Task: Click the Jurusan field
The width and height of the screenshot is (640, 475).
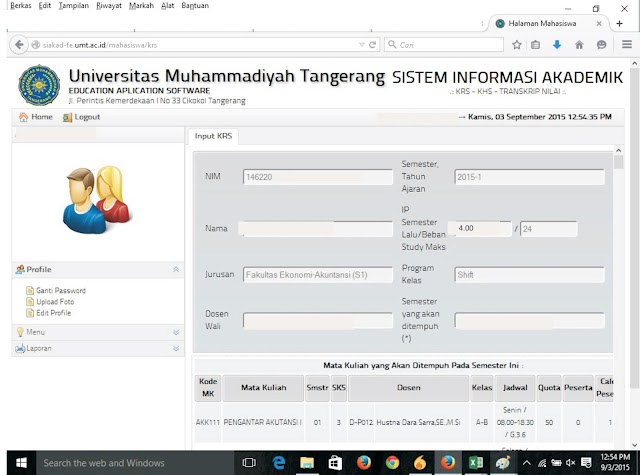Action: point(318,275)
